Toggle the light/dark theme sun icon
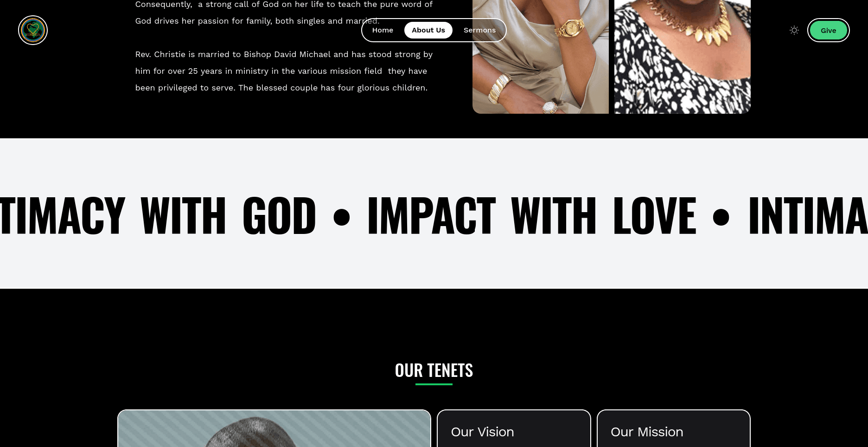868x447 pixels. click(794, 30)
